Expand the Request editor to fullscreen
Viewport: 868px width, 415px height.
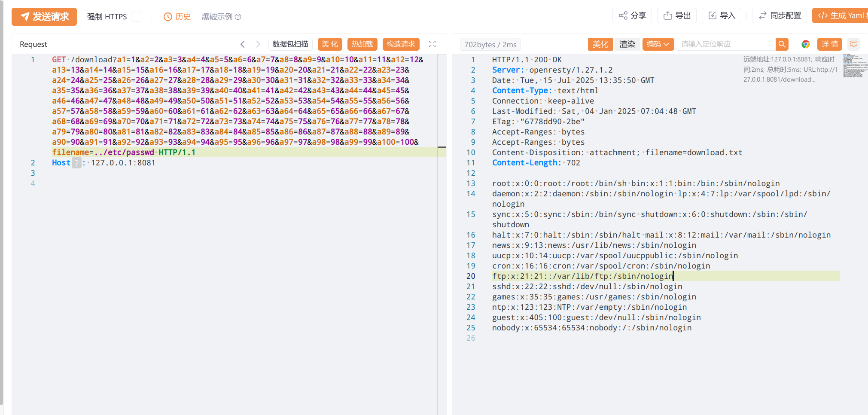(x=432, y=44)
